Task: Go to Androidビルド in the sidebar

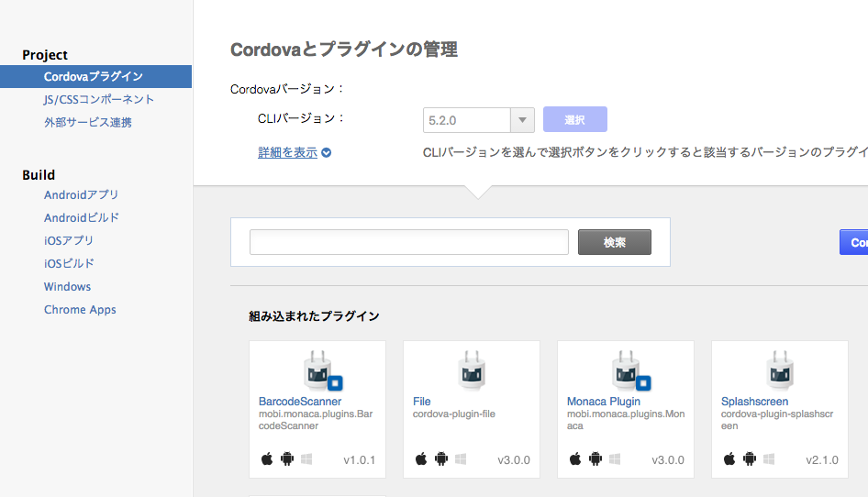Action: (82, 217)
